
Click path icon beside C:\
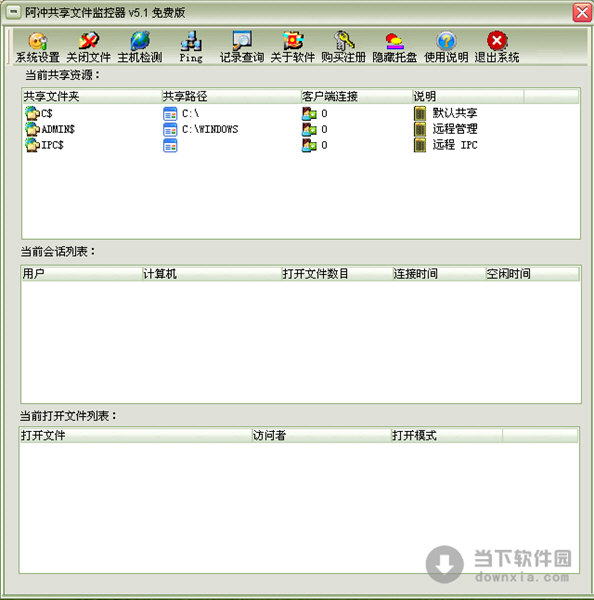click(170, 114)
